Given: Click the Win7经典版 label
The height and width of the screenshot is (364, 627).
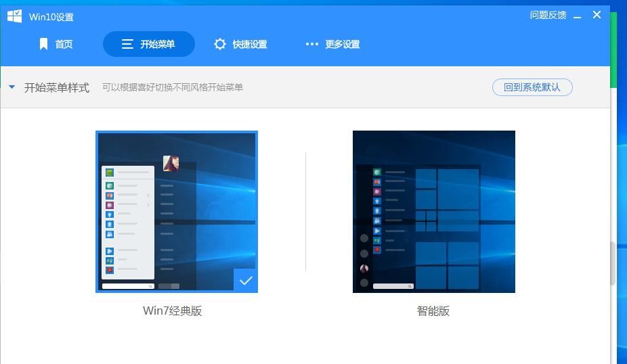Looking at the screenshot, I should (x=173, y=311).
